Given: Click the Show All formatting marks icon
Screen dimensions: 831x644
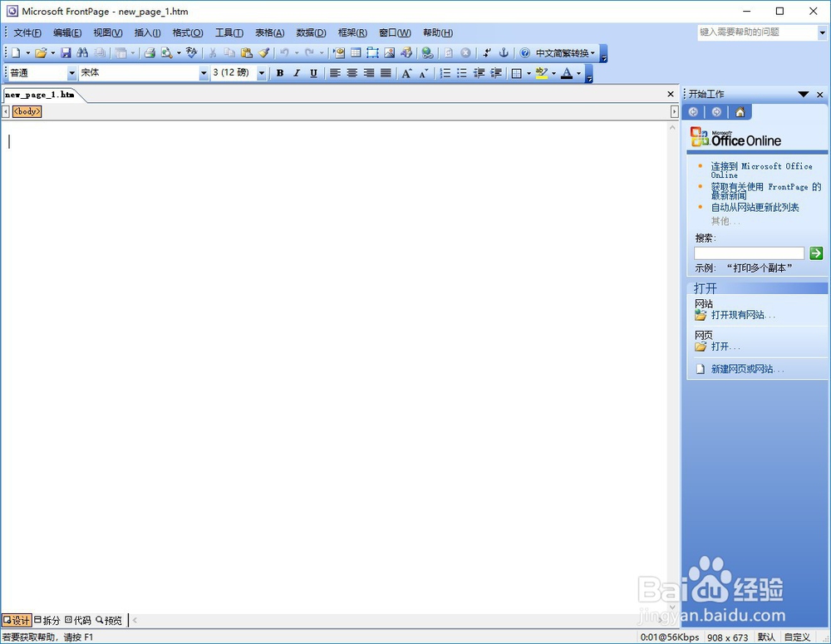Looking at the screenshot, I should 487,52.
